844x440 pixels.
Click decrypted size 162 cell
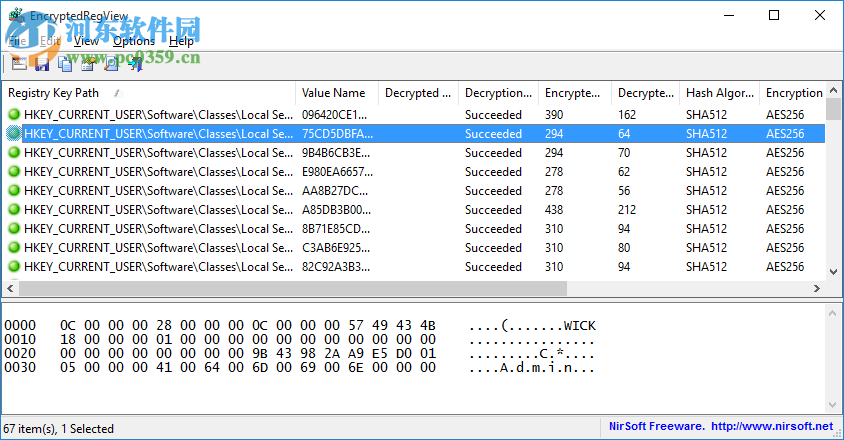[627, 115]
